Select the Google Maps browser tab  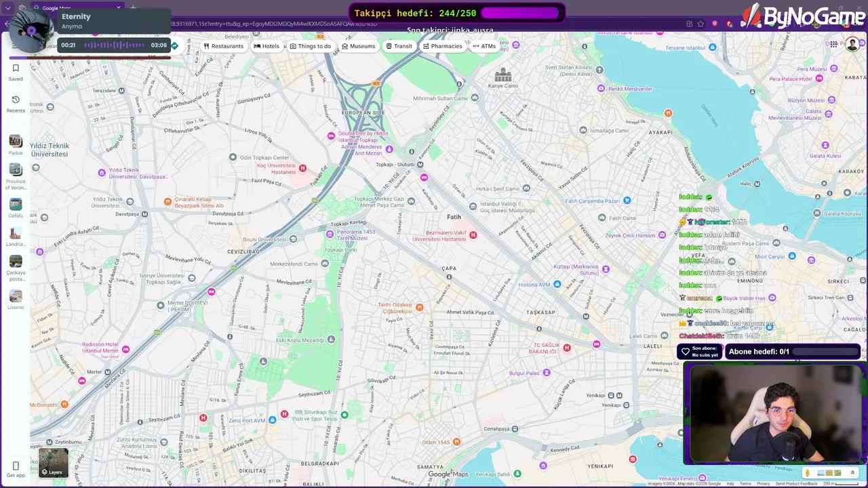(x=78, y=8)
